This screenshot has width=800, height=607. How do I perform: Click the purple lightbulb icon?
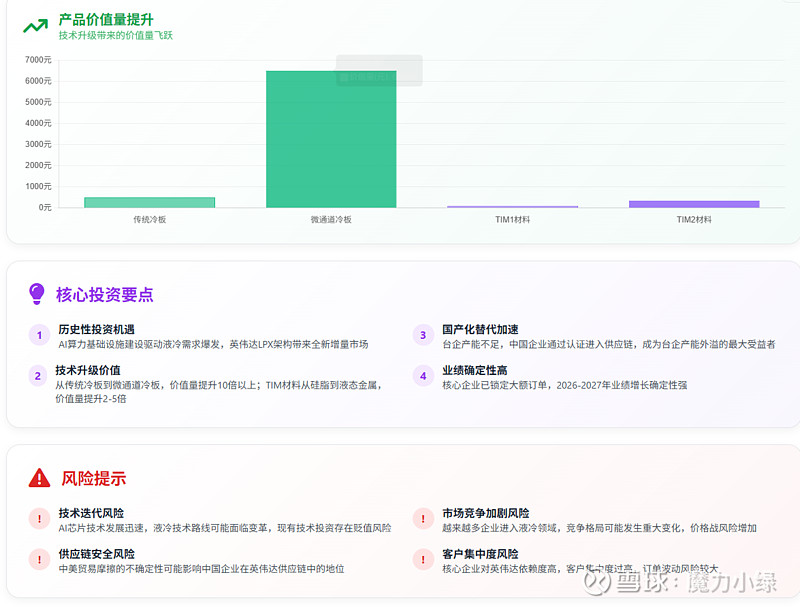37,294
